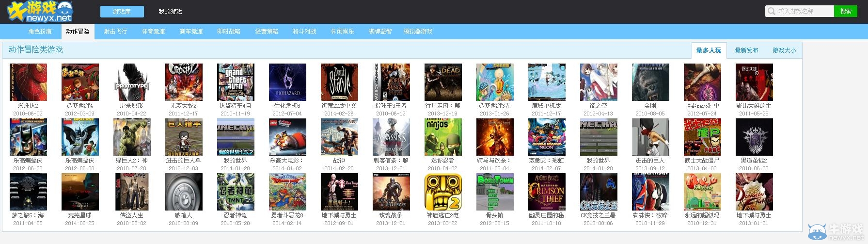Select the 格斗对战 category
The width and height of the screenshot is (868, 244).
tap(304, 31)
